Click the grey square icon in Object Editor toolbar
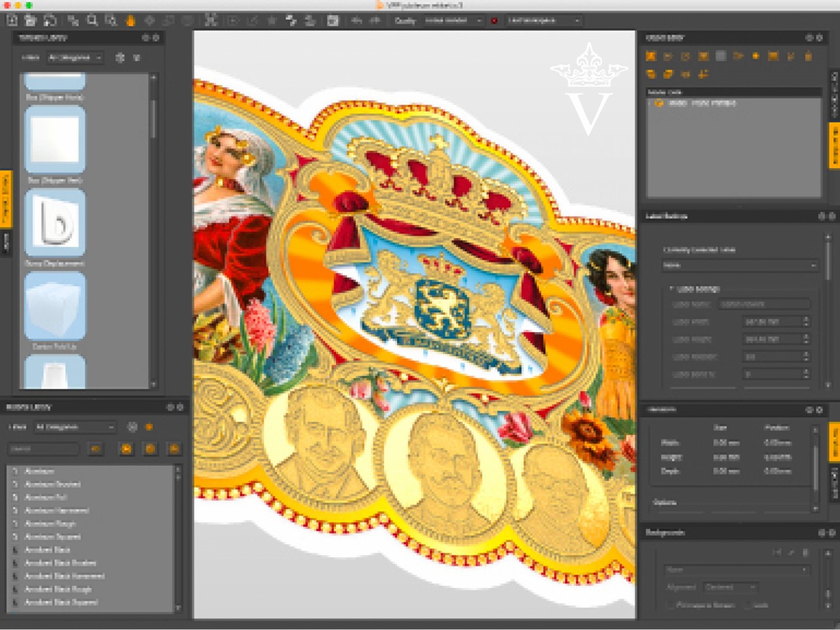The height and width of the screenshot is (630, 840). (721, 56)
